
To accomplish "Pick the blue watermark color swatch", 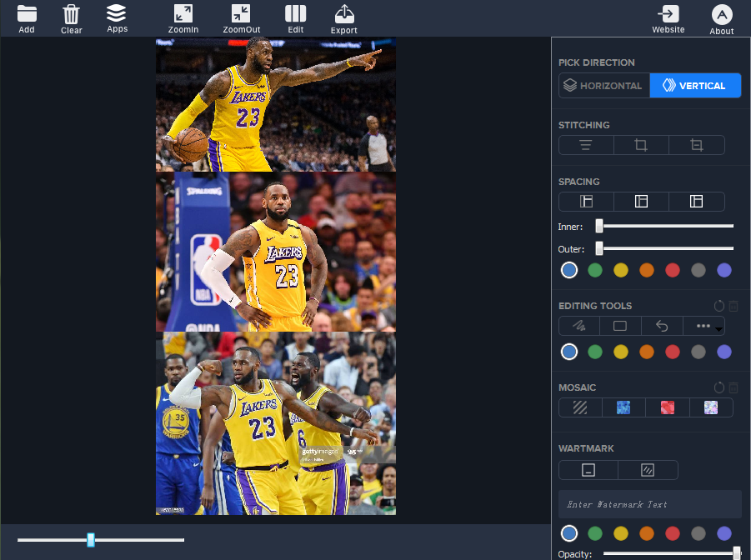I will coord(569,533).
